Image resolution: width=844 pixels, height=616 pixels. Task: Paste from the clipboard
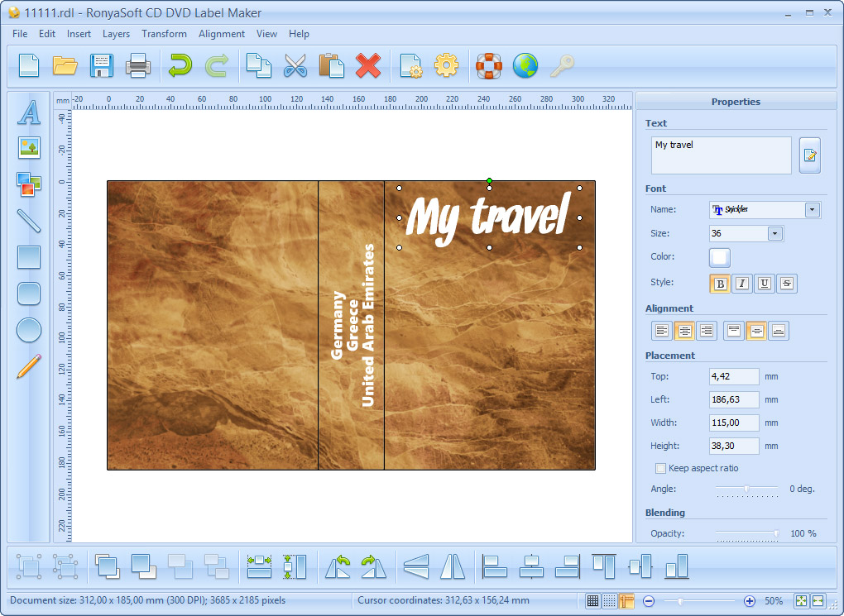coord(332,65)
